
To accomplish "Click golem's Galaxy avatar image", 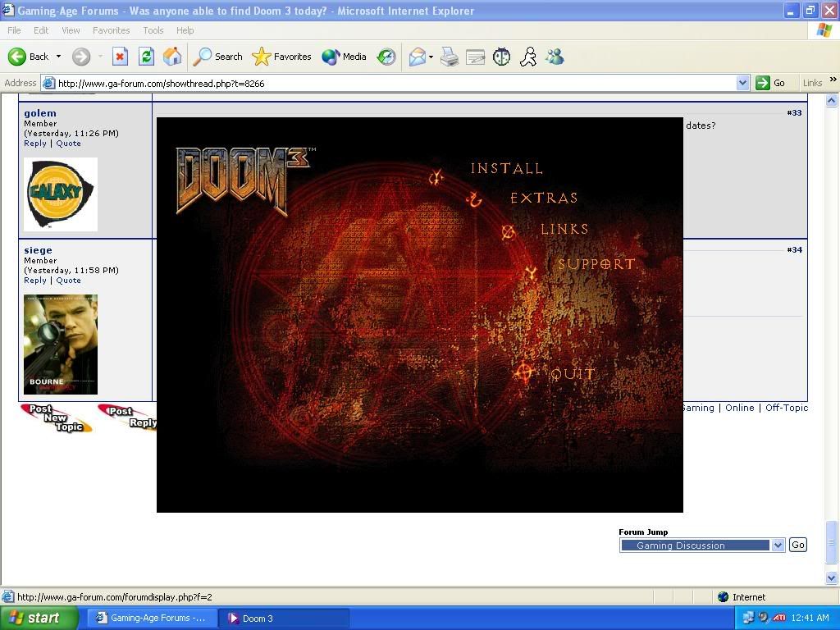I will [x=61, y=194].
